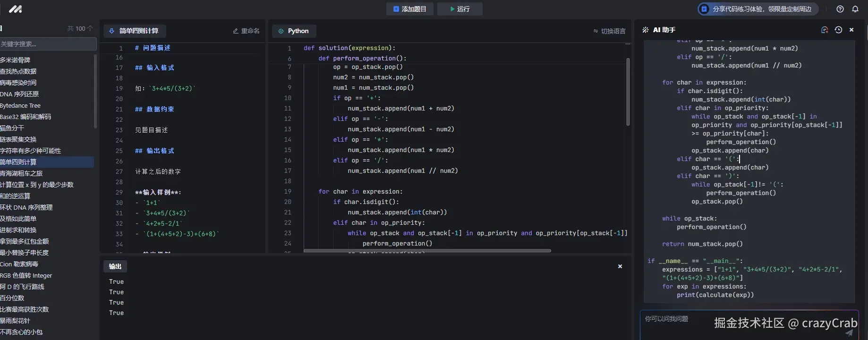Select the Python editor tab
Image resolution: width=868 pixels, height=340 pixels.
294,31
